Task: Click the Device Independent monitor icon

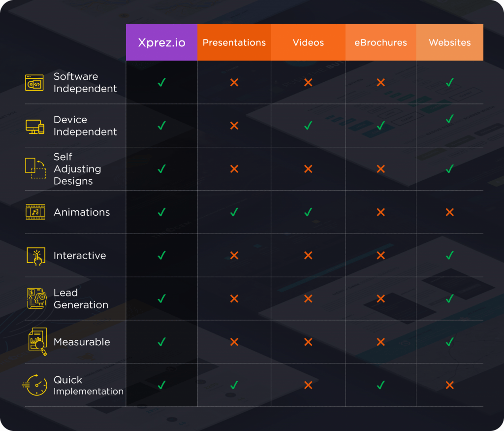Action: [x=35, y=127]
